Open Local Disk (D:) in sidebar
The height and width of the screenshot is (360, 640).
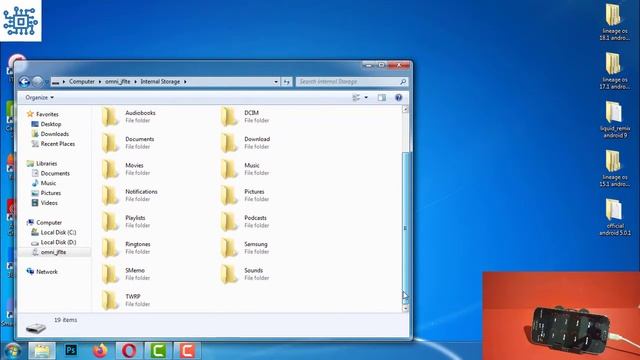54,242
